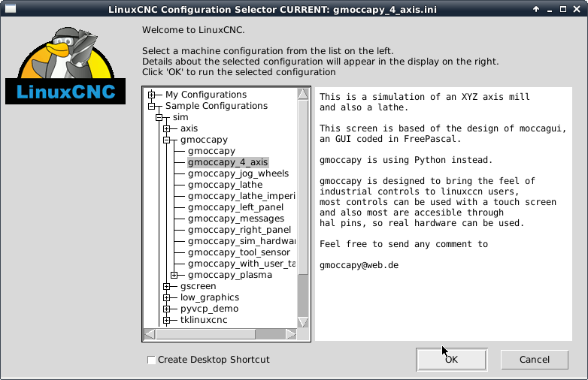Screen dimensions: 588x380
Task: Click the horizontal scroll right arrow
Action: point(291,334)
